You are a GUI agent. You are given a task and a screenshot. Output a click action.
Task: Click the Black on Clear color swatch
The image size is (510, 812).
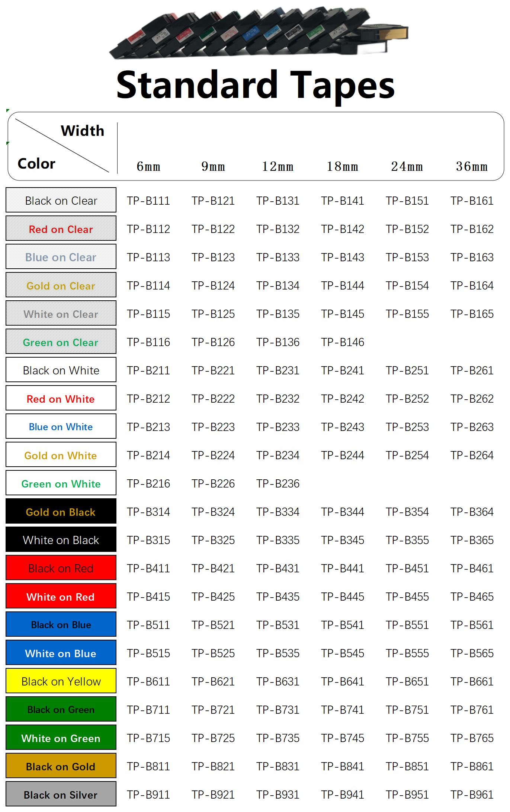[x=61, y=200]
